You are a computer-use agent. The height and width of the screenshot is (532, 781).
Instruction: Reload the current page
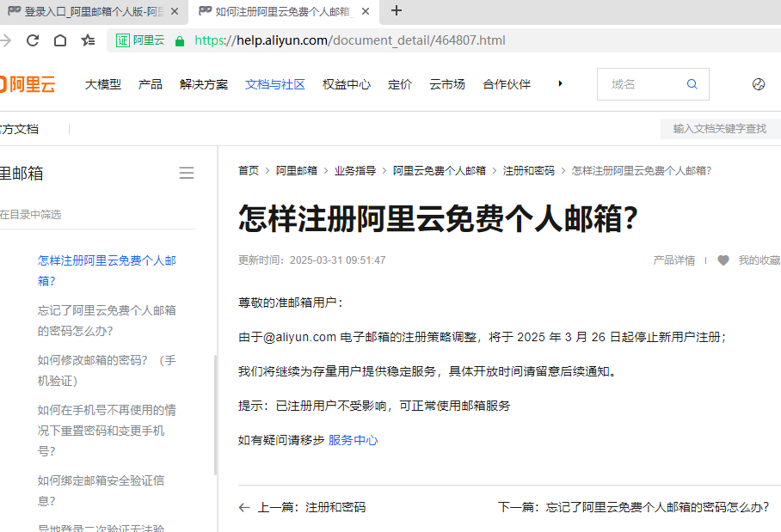pos(33,40)
